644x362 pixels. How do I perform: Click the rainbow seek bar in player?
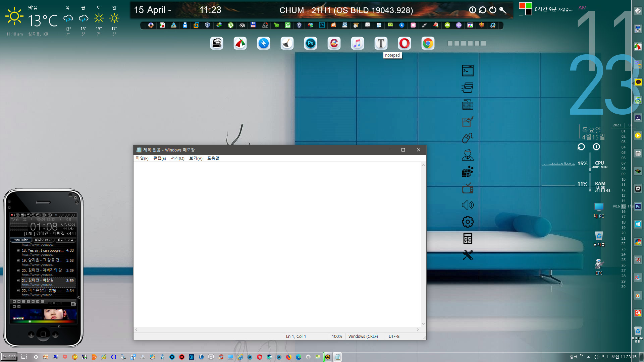tap(44, 321)
